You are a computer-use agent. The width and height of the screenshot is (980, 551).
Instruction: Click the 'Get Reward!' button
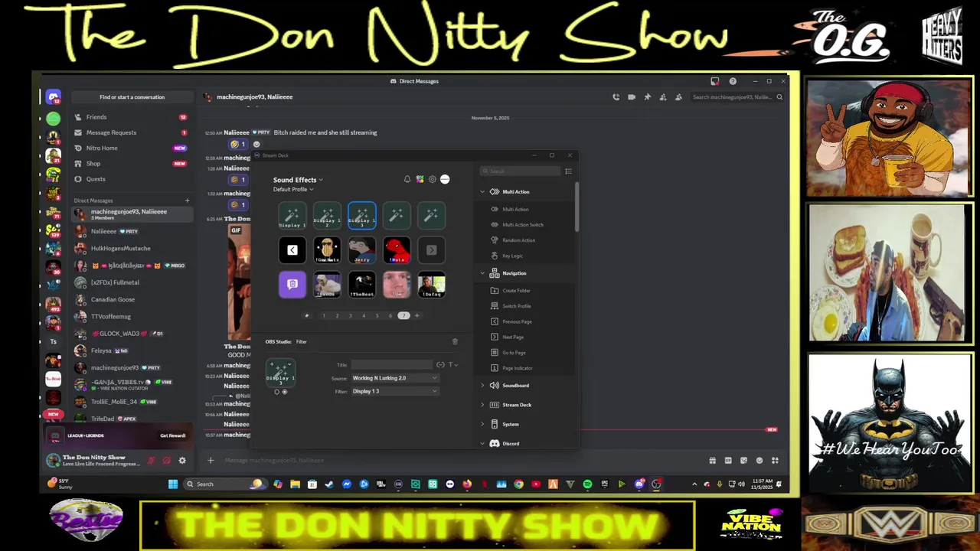[173, 435]
